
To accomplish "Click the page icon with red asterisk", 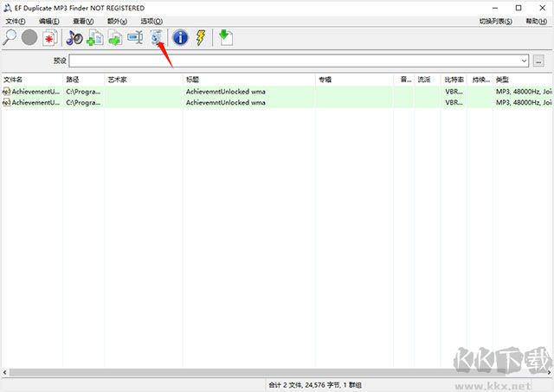I will pyautogui.click(x=50, y=38).
